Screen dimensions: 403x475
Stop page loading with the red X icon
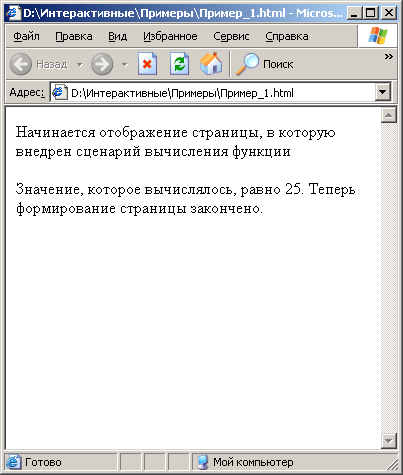click(x=147, y=64)
